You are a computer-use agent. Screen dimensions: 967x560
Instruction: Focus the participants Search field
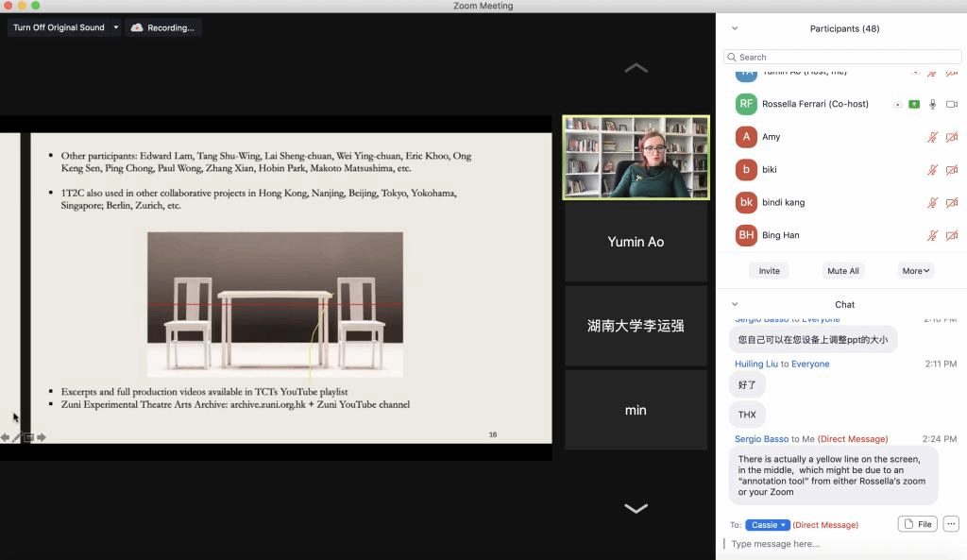pos(842,57)
